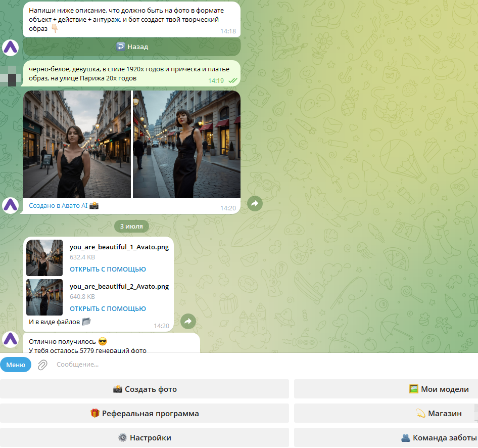The height and width of the screenshot is (448, 478).
Task: Click the Назад inline button
Action: 132,47
